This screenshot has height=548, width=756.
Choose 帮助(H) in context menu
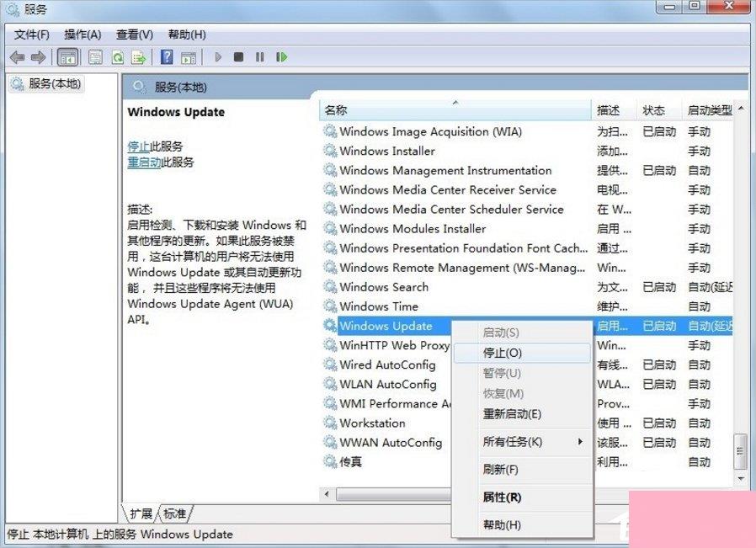coord(522,524)
